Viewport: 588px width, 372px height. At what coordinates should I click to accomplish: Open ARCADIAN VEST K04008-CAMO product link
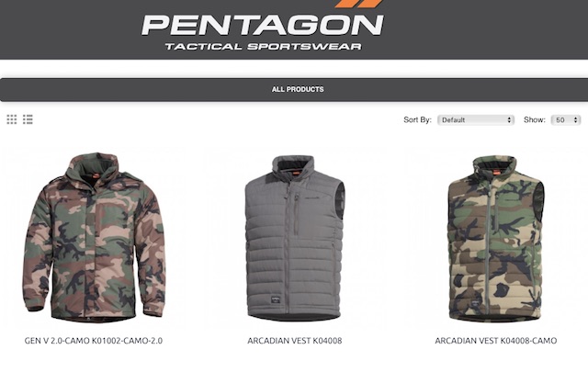pyautogui.click(x=496, y=341)
